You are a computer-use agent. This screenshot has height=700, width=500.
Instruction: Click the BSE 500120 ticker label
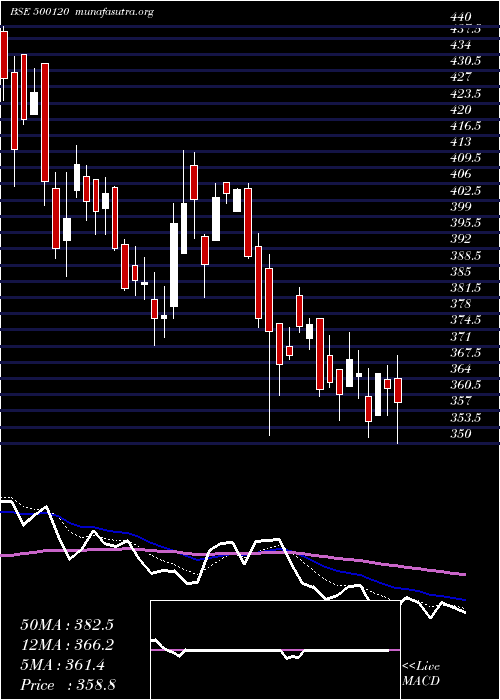click(x=39, y=12)
